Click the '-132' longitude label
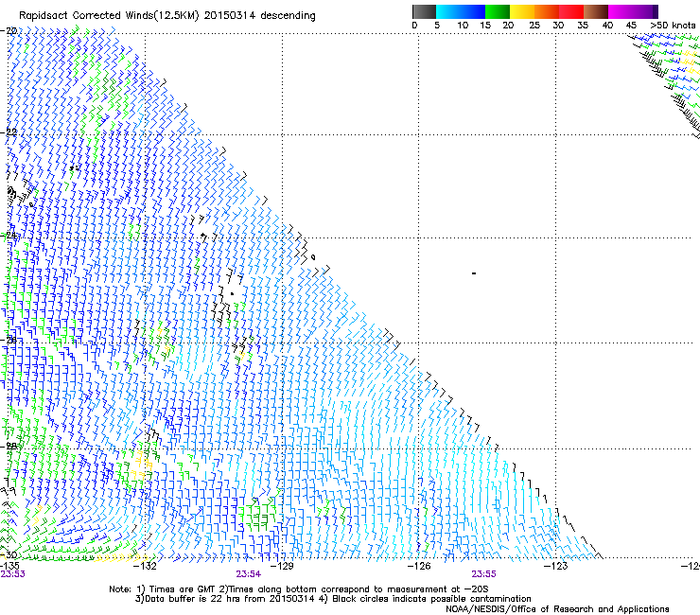 146,566
